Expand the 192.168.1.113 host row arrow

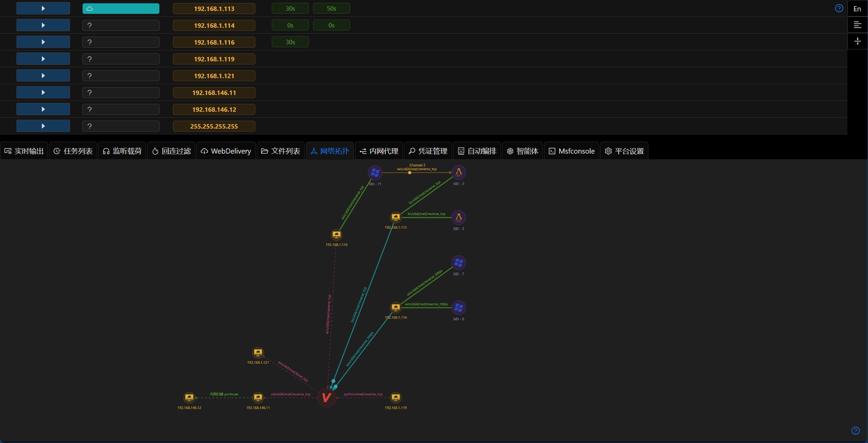43,9
